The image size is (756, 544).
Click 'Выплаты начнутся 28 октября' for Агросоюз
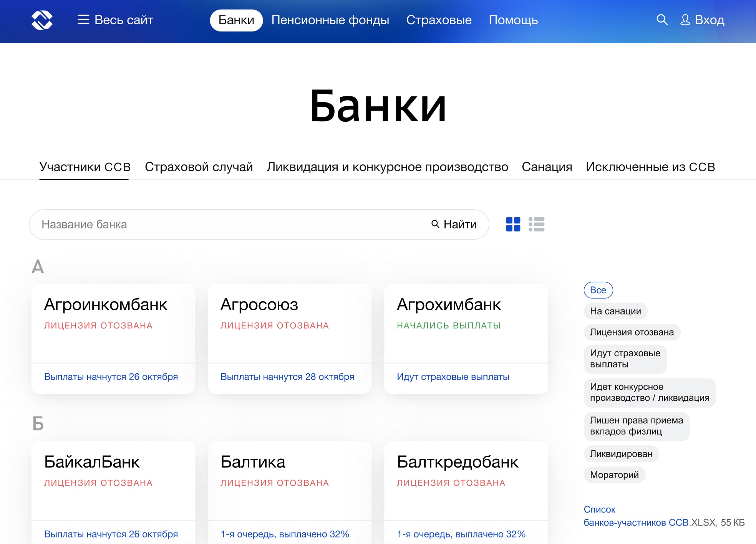pyautogui.click(x=287, y=377)
